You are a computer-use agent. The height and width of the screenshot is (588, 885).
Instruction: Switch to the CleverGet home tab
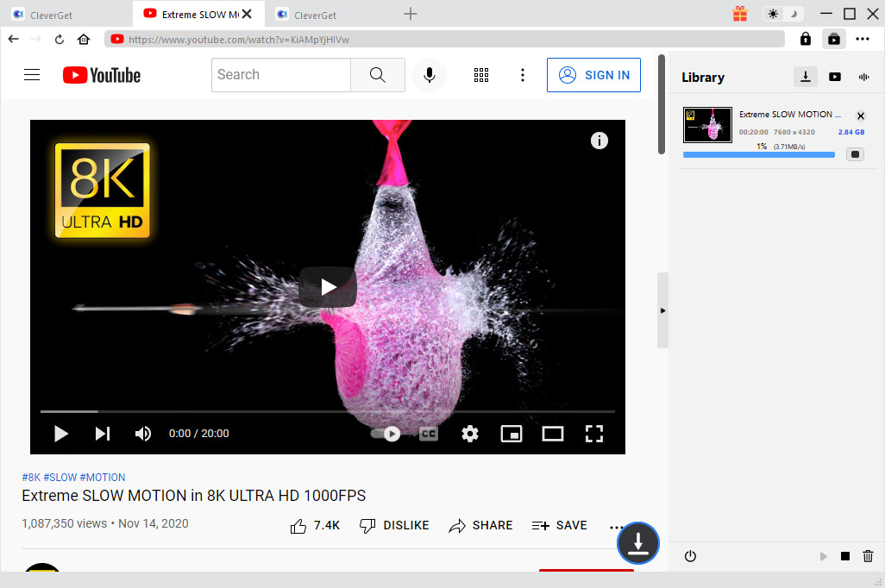tap(52, 14)
